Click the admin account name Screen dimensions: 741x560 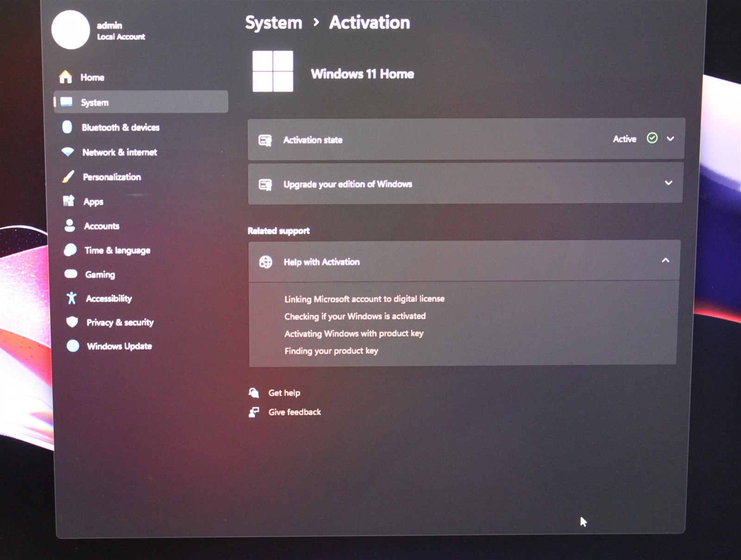pos(109,25)
